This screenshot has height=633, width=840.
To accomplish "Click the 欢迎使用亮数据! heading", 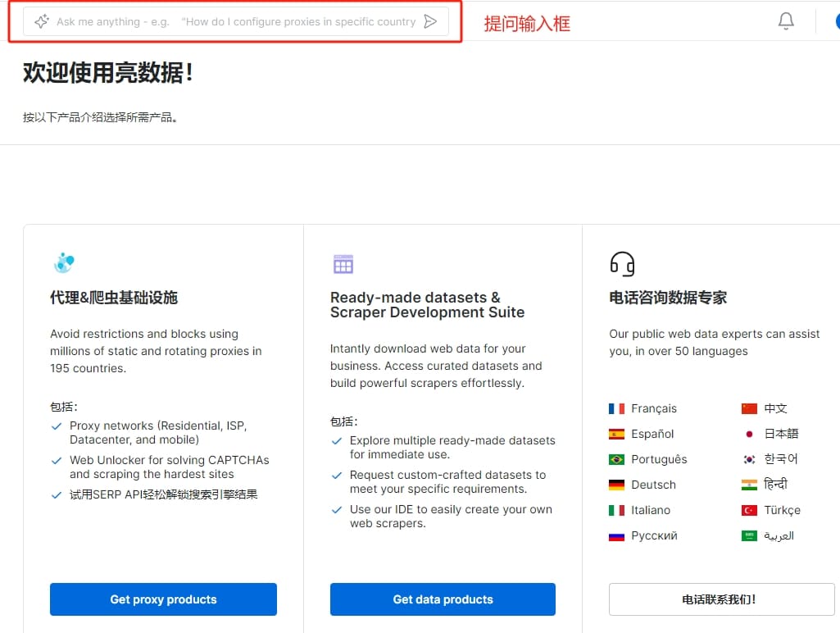I will tap(107, 72).
